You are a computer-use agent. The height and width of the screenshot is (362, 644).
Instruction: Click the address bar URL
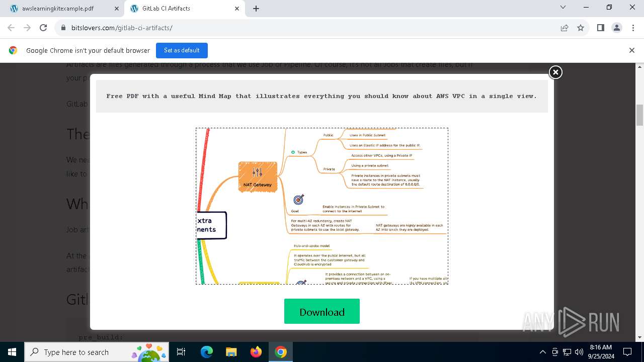tap(122, 28)
